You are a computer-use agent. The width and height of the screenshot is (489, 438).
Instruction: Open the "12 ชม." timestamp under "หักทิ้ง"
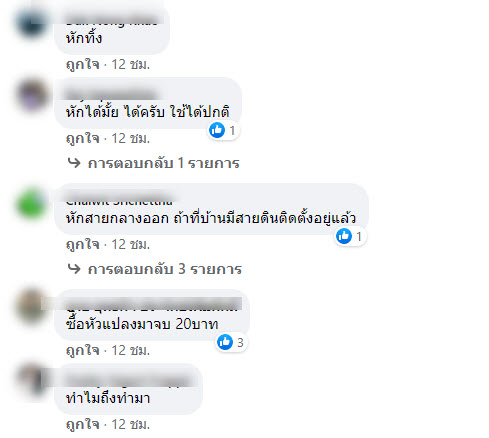[x=131, y=64]
